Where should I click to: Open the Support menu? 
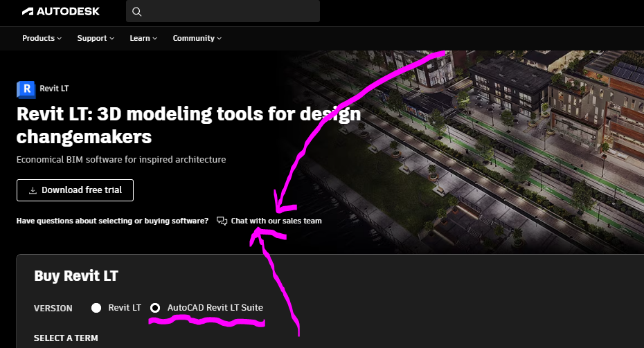click(96, 38)
